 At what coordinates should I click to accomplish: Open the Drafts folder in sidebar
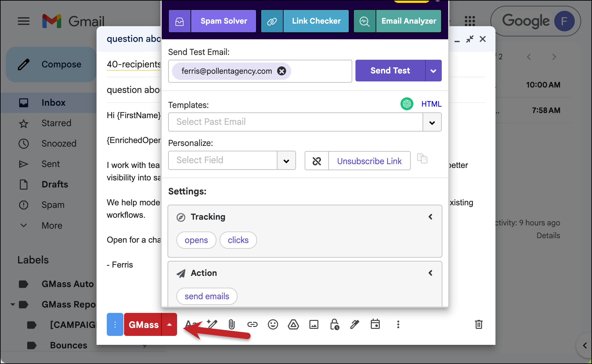[55, 184]
